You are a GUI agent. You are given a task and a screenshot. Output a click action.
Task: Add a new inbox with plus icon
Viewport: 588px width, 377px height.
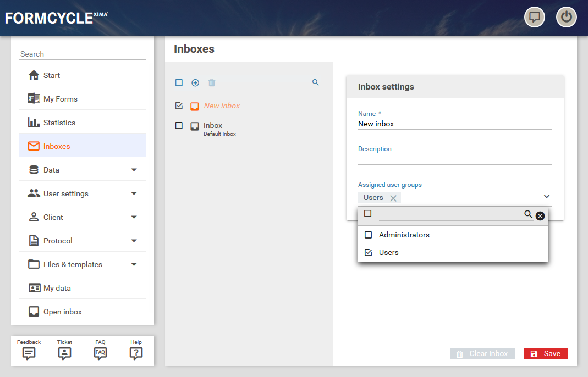point(195,82)
